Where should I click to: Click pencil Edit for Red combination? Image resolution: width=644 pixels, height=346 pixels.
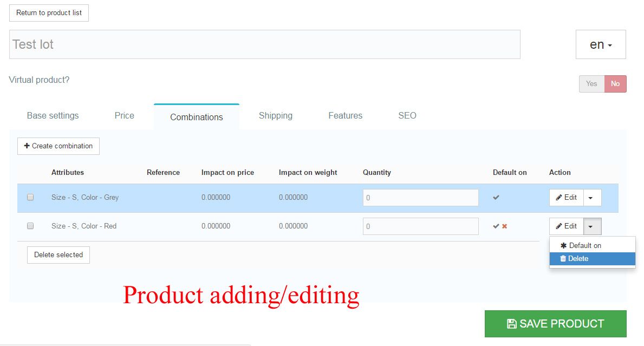[567, 226]
